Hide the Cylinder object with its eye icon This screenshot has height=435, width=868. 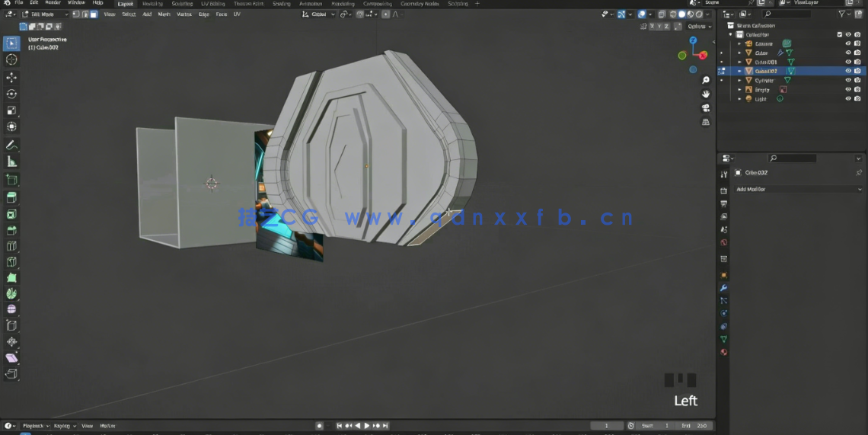point(848,80)
